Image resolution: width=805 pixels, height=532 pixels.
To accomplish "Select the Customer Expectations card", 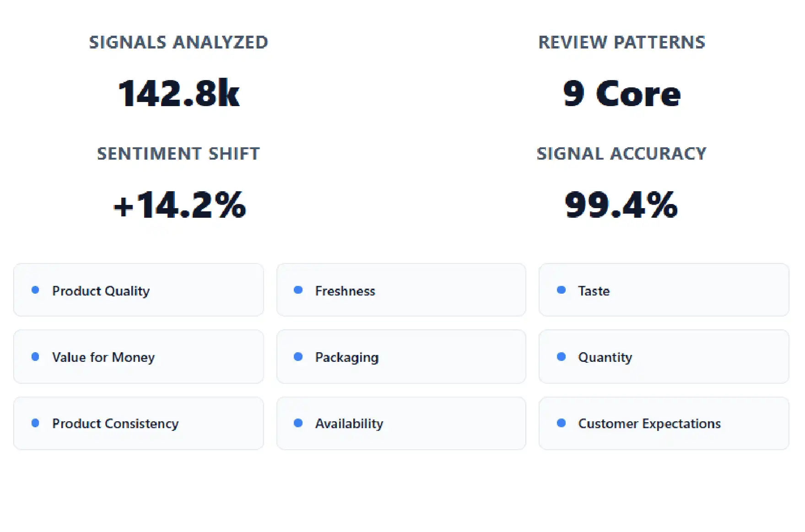I will [x=664, y=424].
